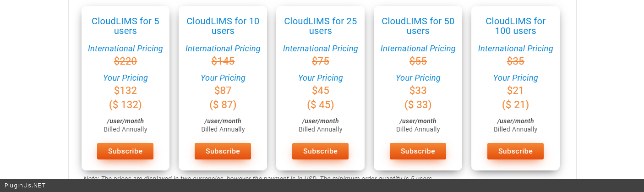
Task: Click the $21 discounted price
Action: pyautogui.click(x=515, y=91)
